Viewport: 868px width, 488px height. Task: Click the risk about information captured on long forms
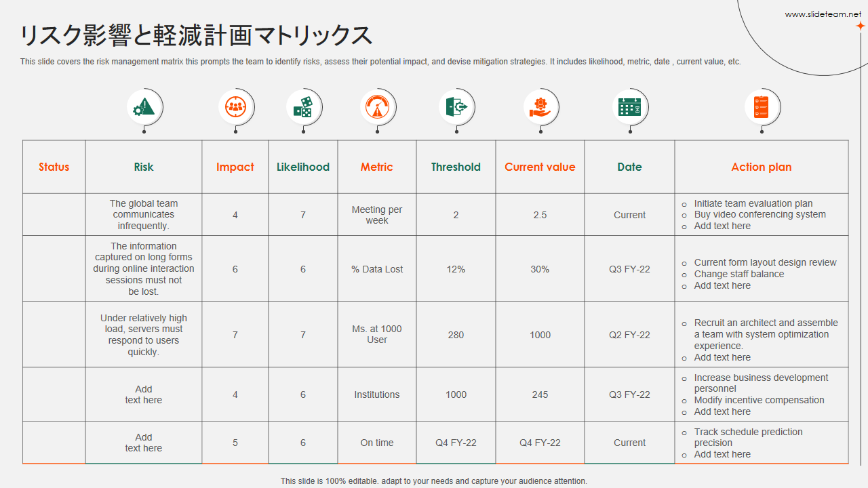point(144,269)
